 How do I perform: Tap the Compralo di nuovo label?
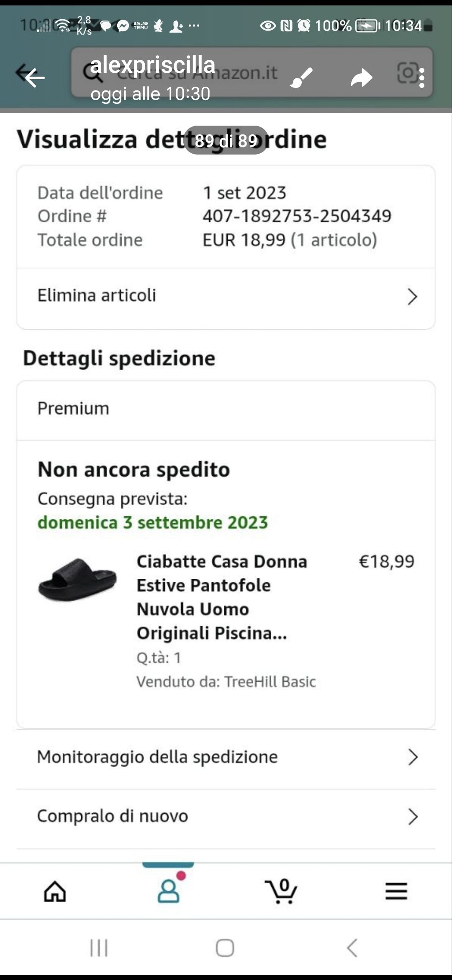point(113,816)
